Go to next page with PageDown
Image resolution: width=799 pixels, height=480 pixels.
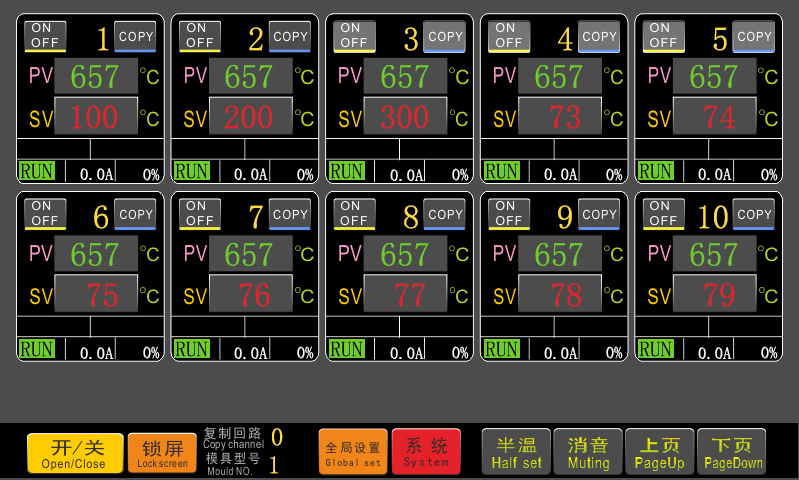733,452
